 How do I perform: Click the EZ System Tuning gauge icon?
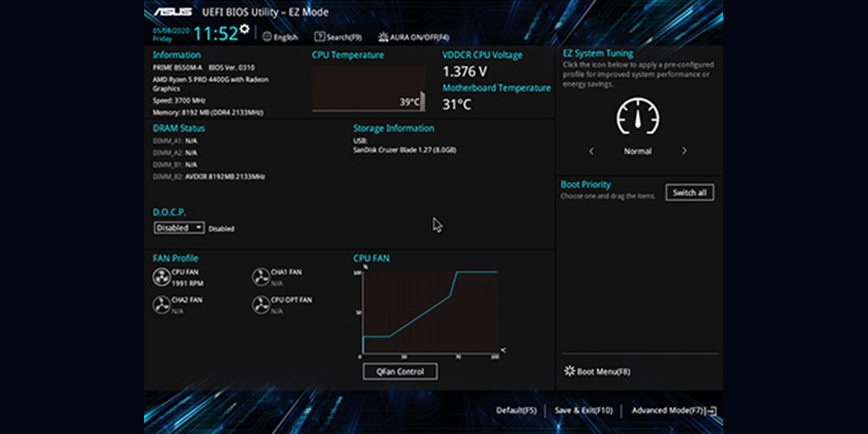point(637,116)
